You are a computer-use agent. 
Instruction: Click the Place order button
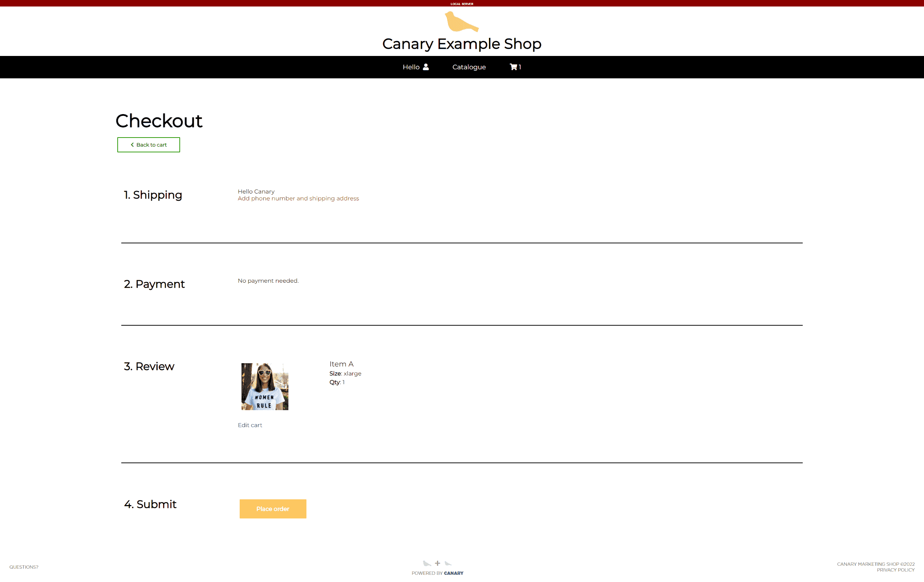[273, 509]
